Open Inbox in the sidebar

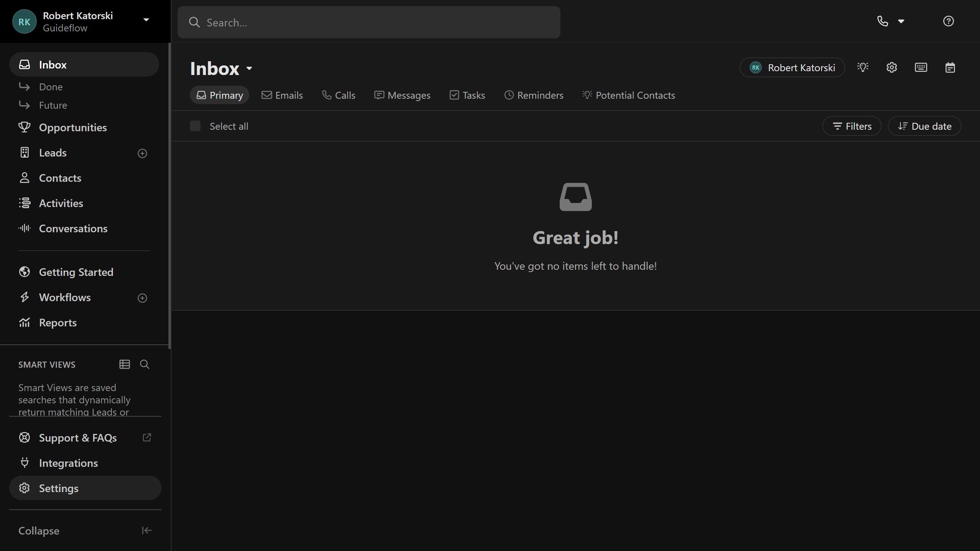pyautogui.click(x=84, y=64)
